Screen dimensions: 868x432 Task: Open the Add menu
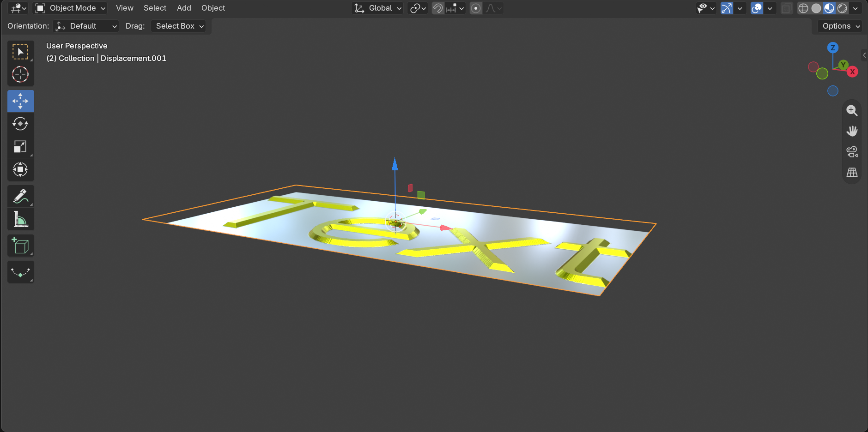pyautogui.click(x=184, y=8)
